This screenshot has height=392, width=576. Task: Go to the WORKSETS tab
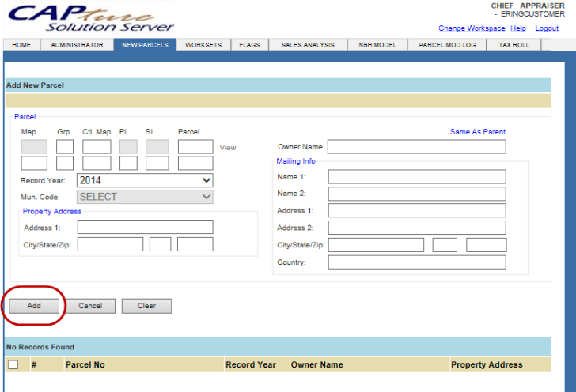pyautogui.click(x=203, y=45)
